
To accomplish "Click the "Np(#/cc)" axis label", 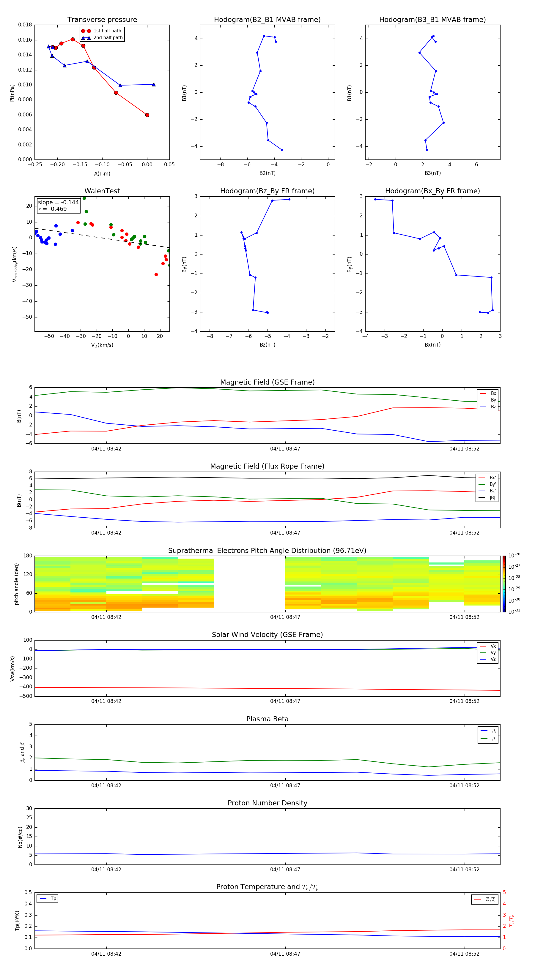I will click(x=20, y=837).
